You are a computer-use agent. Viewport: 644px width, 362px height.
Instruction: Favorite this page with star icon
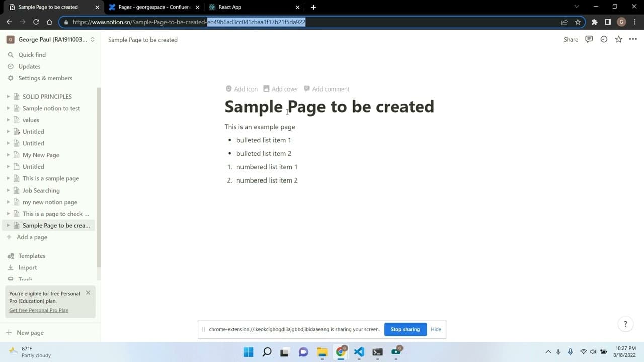pyautogui.click(x=618, y=39)
